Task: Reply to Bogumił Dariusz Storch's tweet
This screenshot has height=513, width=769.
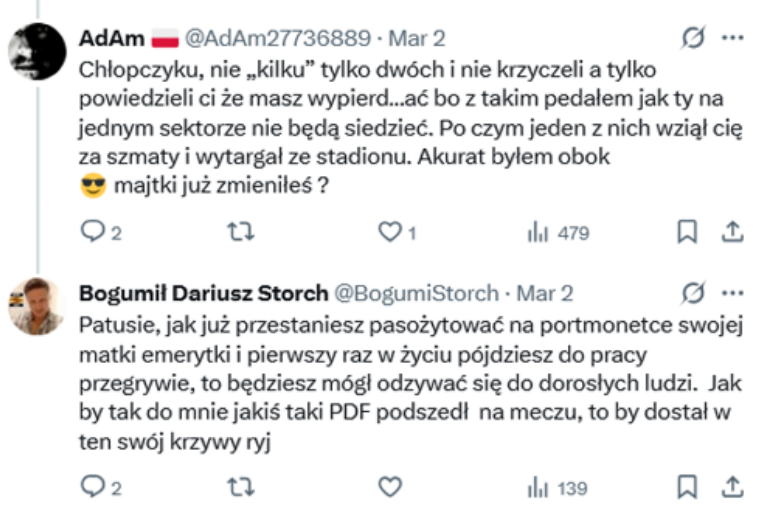Action: pyautogui.click(x=92, y=487)
